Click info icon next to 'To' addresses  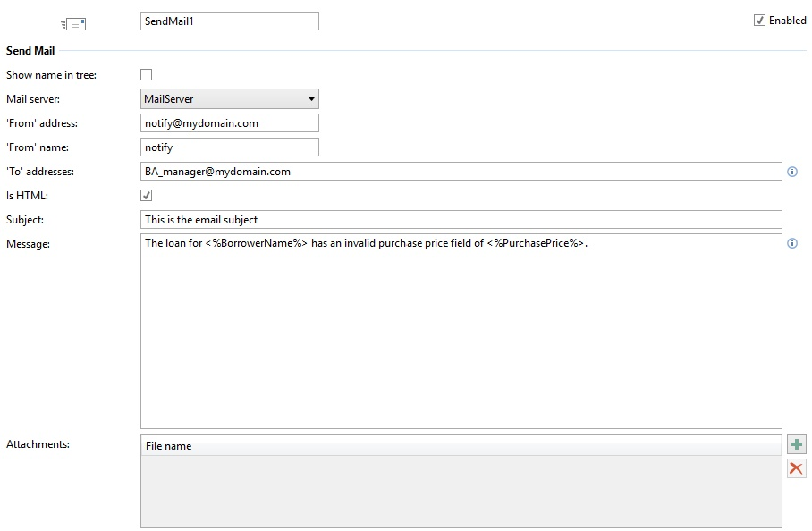(792, 172)
